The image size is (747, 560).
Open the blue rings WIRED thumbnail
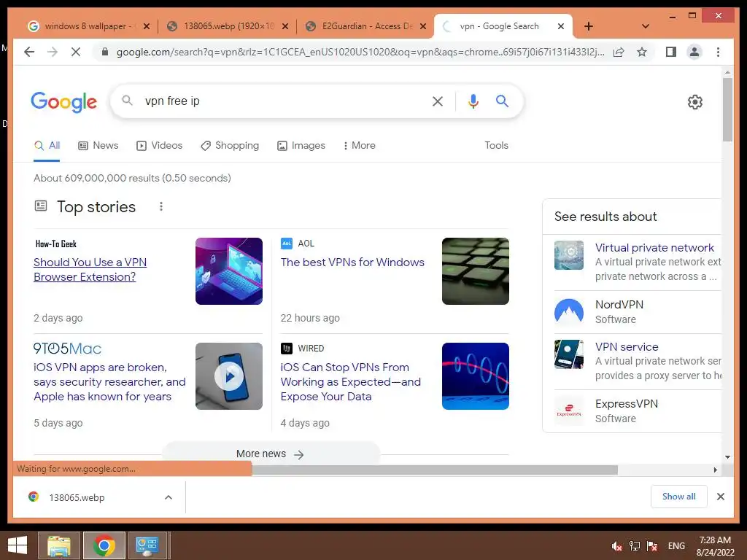(x=476, y=376)
